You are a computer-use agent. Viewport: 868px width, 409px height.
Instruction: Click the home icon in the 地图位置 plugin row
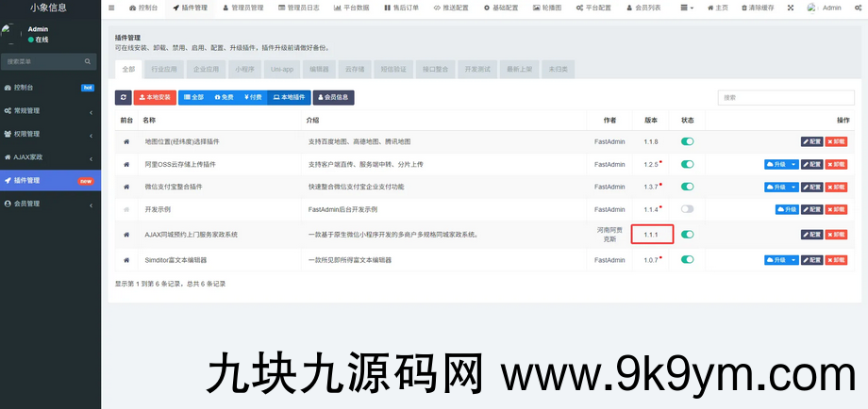[x=126, y=141]
